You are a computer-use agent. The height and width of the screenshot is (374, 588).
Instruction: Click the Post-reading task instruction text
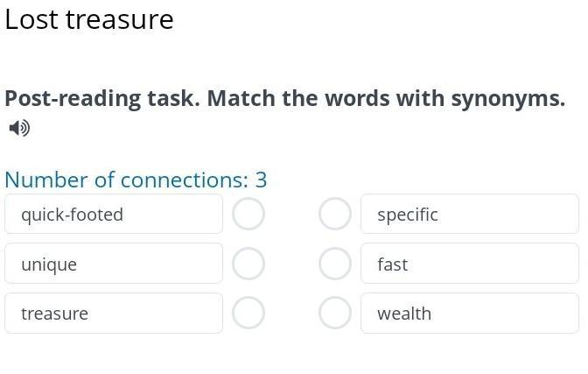point(284,98)
